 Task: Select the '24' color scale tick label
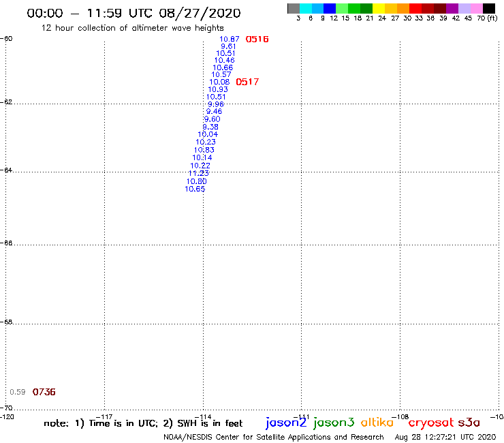[382, 18]
